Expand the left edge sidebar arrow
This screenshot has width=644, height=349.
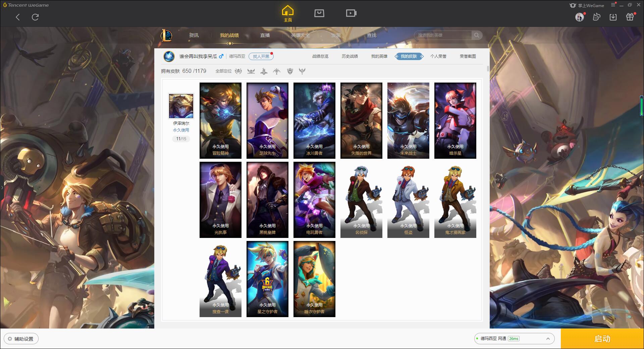click(x=2, y=187)
